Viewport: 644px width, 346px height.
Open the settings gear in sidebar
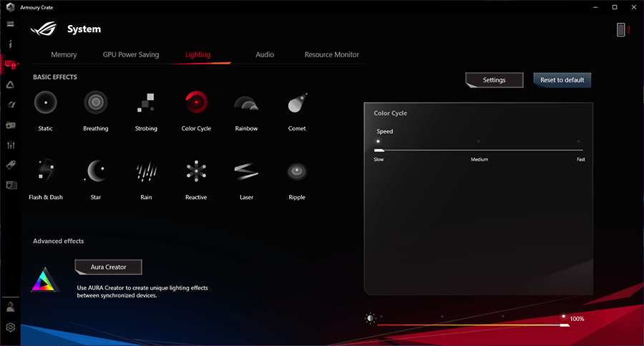[x=11, y=327]
